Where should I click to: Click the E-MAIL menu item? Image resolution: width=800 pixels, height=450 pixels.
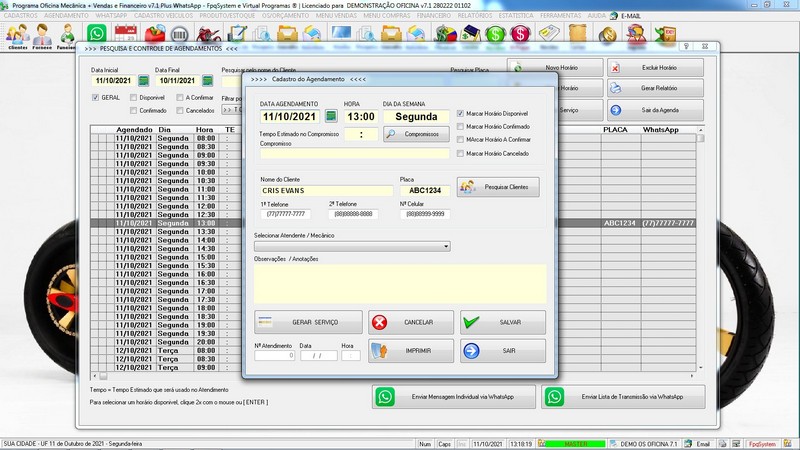[x=631, y=16]
